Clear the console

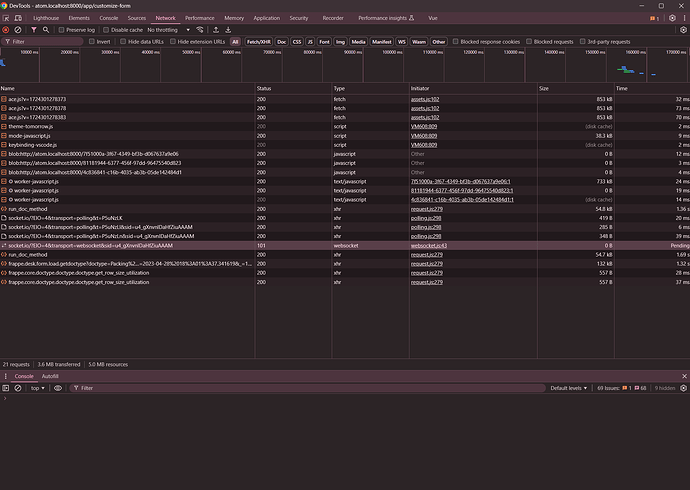point(18,388)
